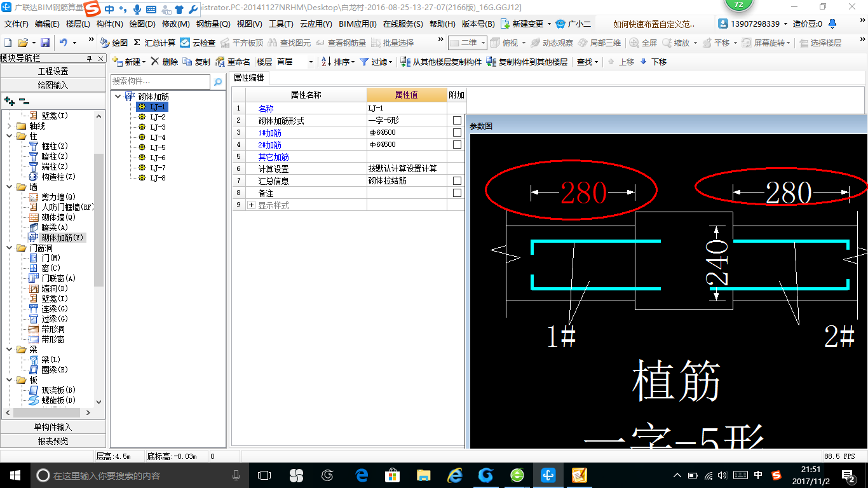Click the collapse-all minus icon above tree
The image size is (868, 488).
tap(24, 100)
